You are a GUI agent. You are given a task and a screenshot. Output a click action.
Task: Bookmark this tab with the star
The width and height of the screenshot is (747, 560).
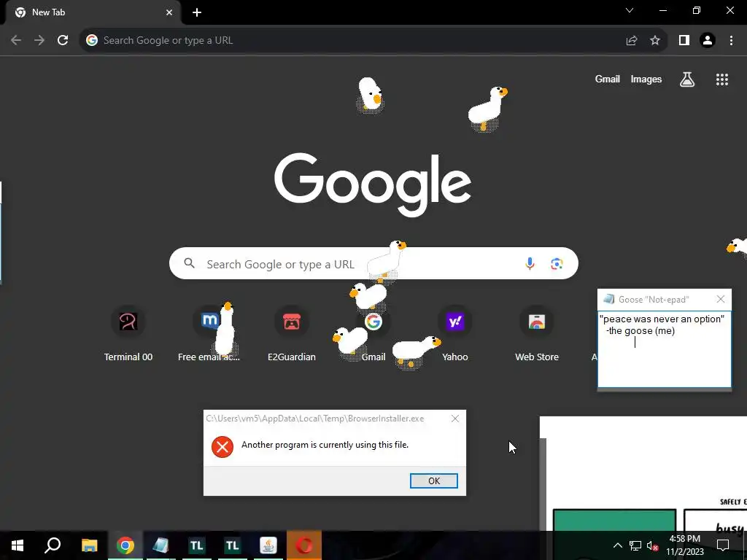click(x=655, y=41)
